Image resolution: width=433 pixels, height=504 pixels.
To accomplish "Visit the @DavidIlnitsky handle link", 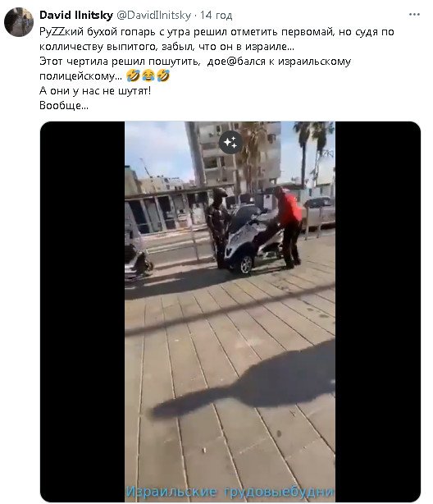I will [153, 15].
